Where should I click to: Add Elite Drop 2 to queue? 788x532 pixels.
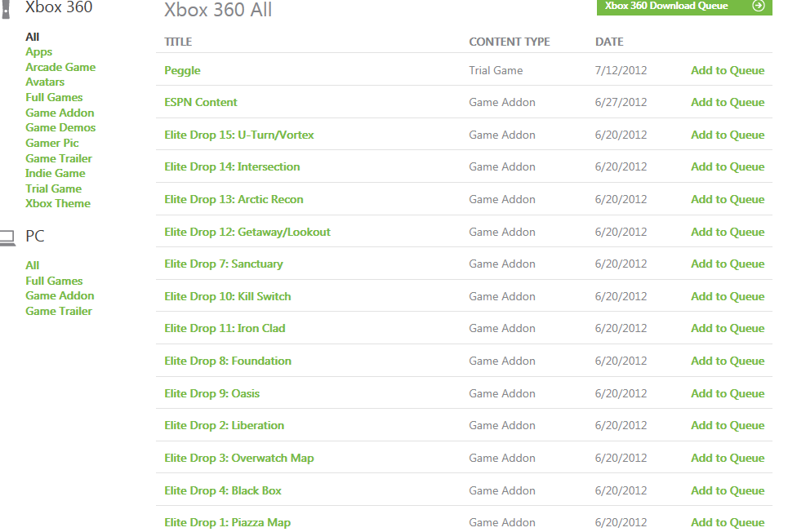point(728,425)
